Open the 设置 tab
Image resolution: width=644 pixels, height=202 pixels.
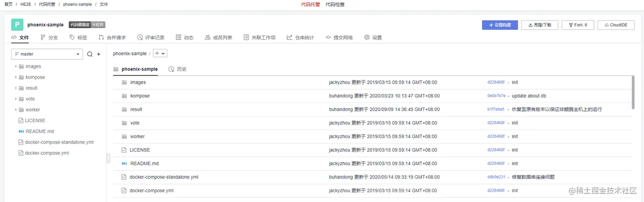click(x=373, y=37)
